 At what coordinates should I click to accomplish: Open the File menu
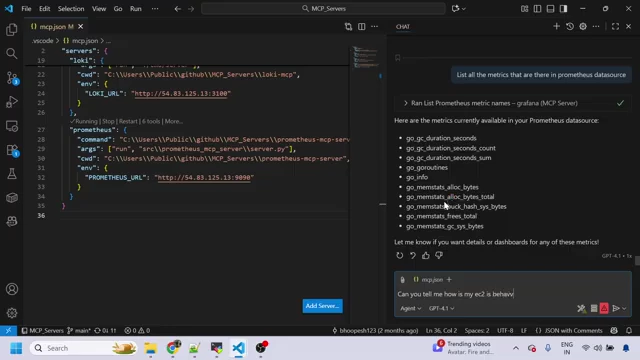point(26,9)
